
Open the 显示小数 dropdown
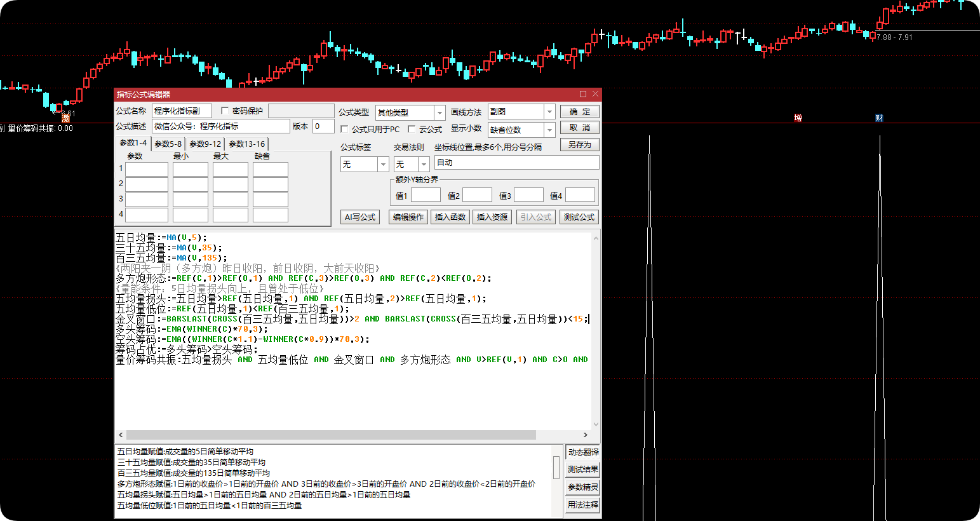[549, 130]
